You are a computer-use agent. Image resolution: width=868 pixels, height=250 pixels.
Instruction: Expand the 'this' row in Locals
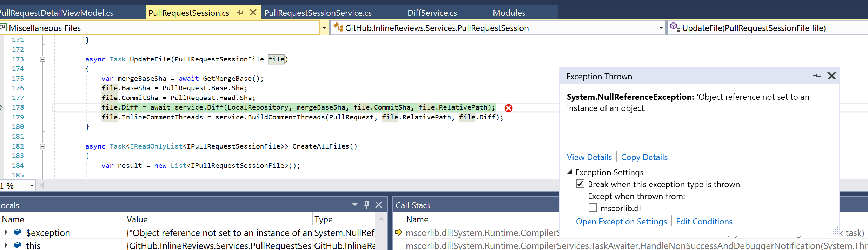6,245
